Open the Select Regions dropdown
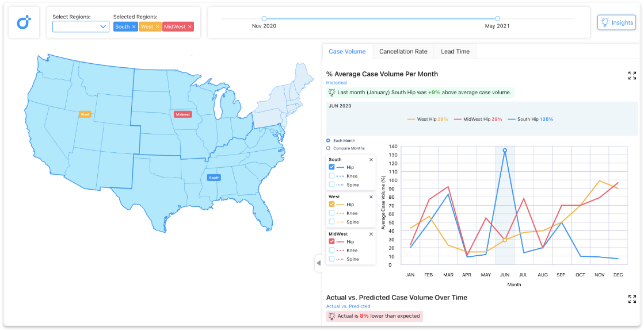The width and height of the screenshot is (644, 331). point(81,26)
